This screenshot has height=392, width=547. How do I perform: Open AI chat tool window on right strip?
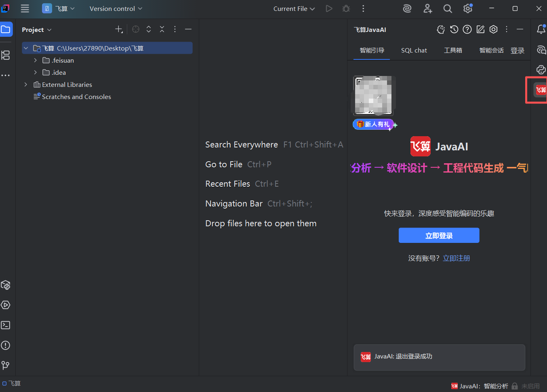tap(541, 50)
